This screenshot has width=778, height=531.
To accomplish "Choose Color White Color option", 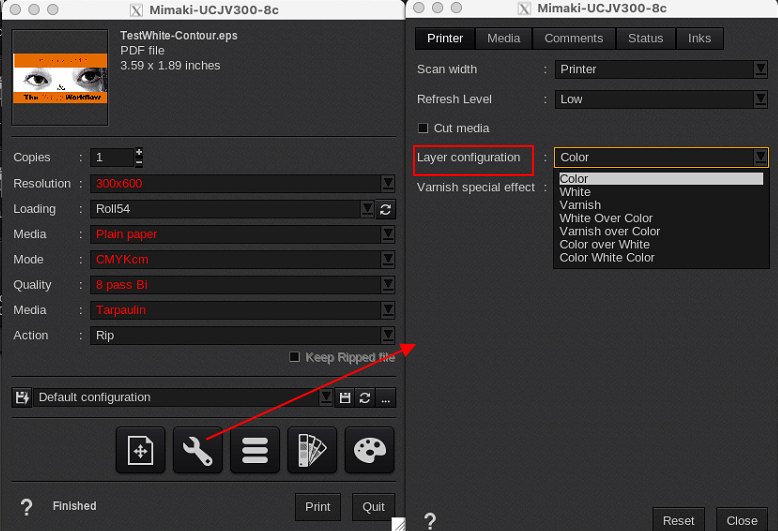I will (661, 258).
